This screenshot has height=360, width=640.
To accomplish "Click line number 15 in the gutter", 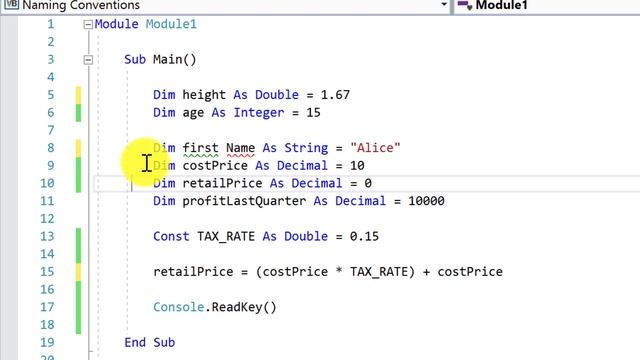I will click(47, 272).
